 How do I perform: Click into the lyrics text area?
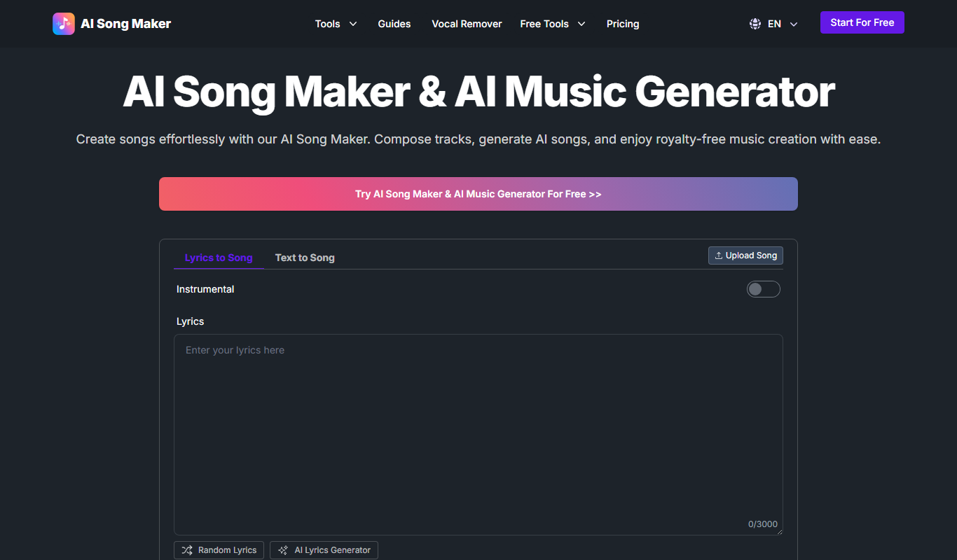pos(478,435)
